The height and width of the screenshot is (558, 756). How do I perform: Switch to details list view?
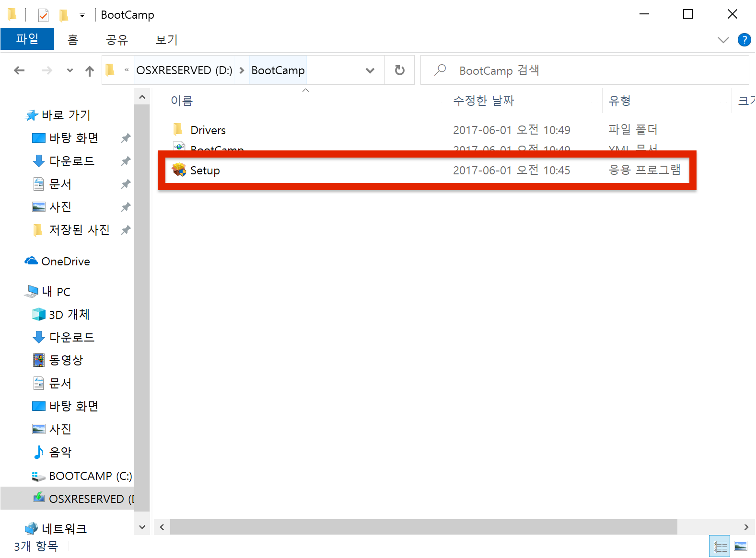(x=720, y=546)
